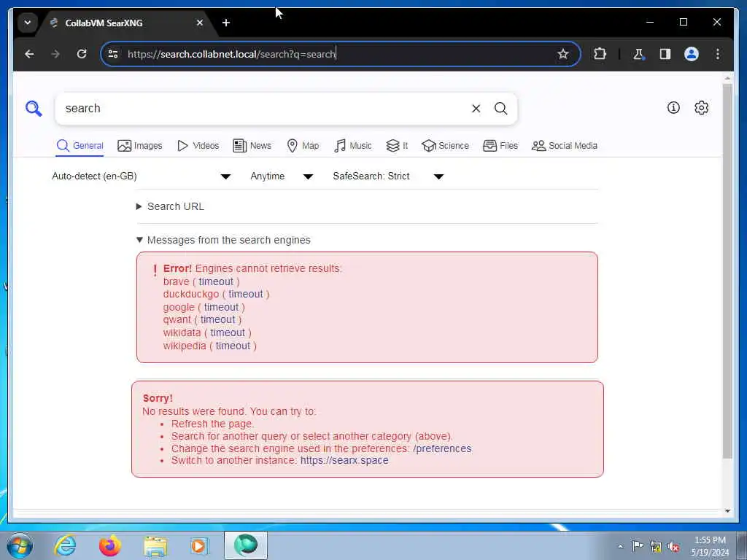
Task: Open the taskbar clock showing 1:55 PM
Action: (x=710, y=546)
